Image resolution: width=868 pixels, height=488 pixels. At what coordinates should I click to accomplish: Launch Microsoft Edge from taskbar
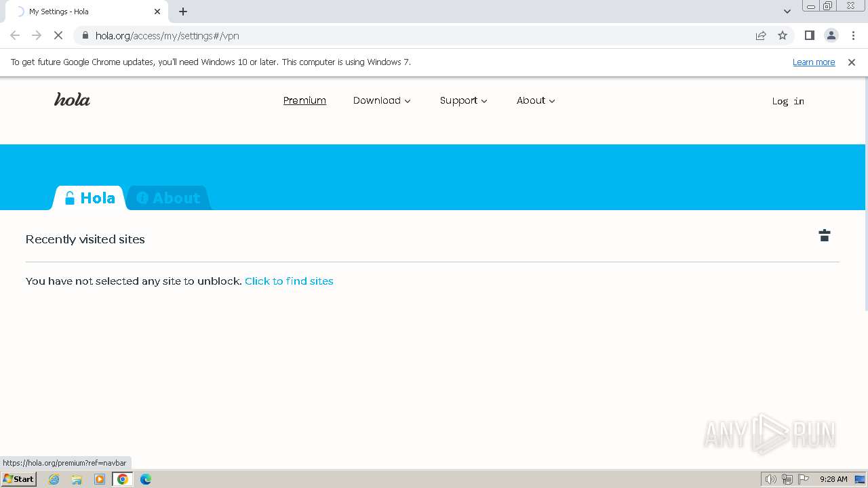click(146, 479)
